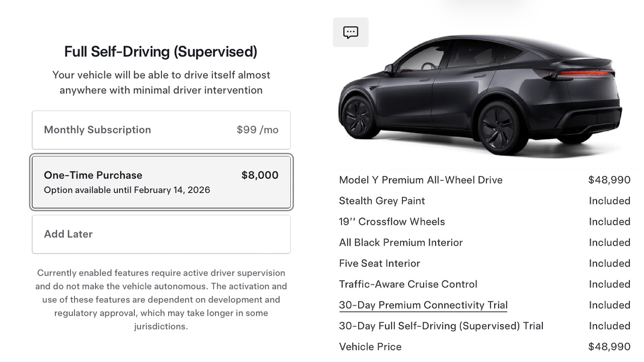Click the 30-Day Full Self-Driving (Supervised) Trial item

coord(441,326)
